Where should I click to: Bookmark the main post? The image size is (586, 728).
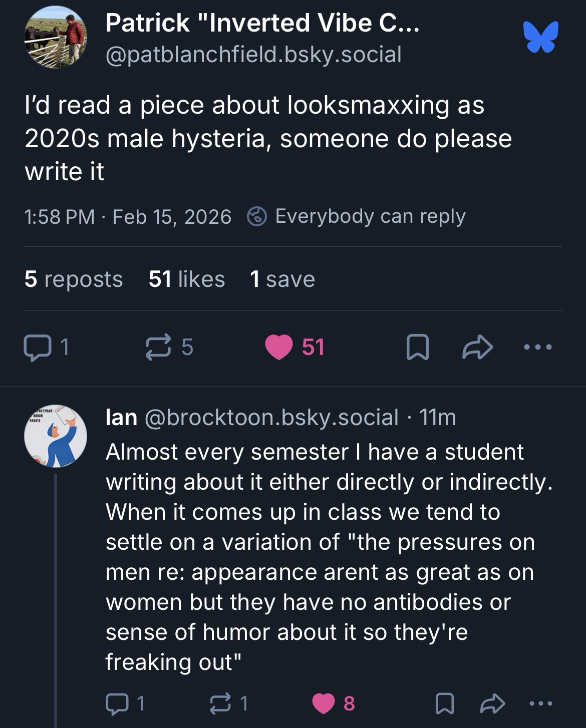point(417,347)
